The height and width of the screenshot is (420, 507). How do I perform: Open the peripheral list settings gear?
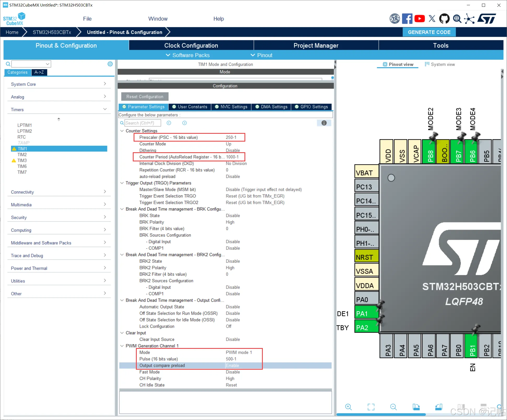click(x=110, y=64)
